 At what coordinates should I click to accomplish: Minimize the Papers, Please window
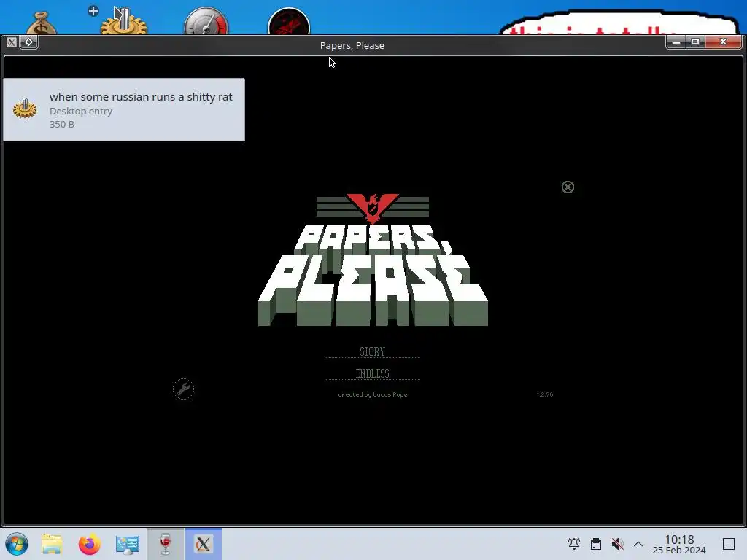pos(676,42)
